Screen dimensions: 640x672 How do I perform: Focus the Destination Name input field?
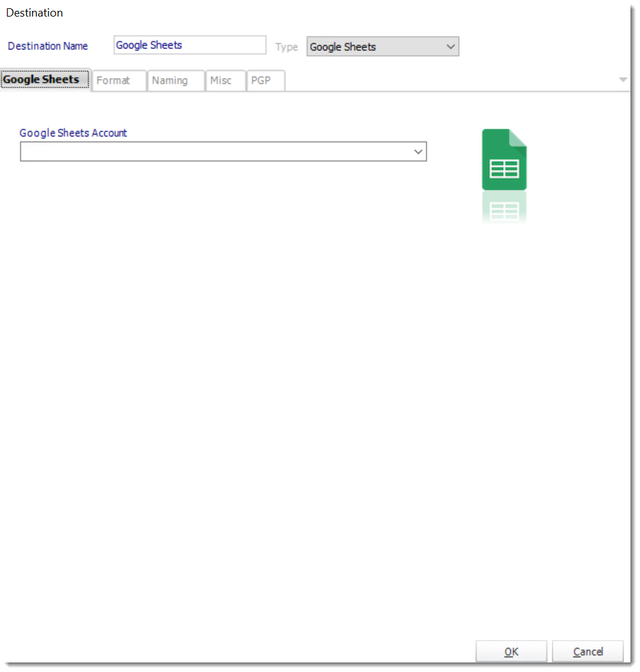coord(190,45)
